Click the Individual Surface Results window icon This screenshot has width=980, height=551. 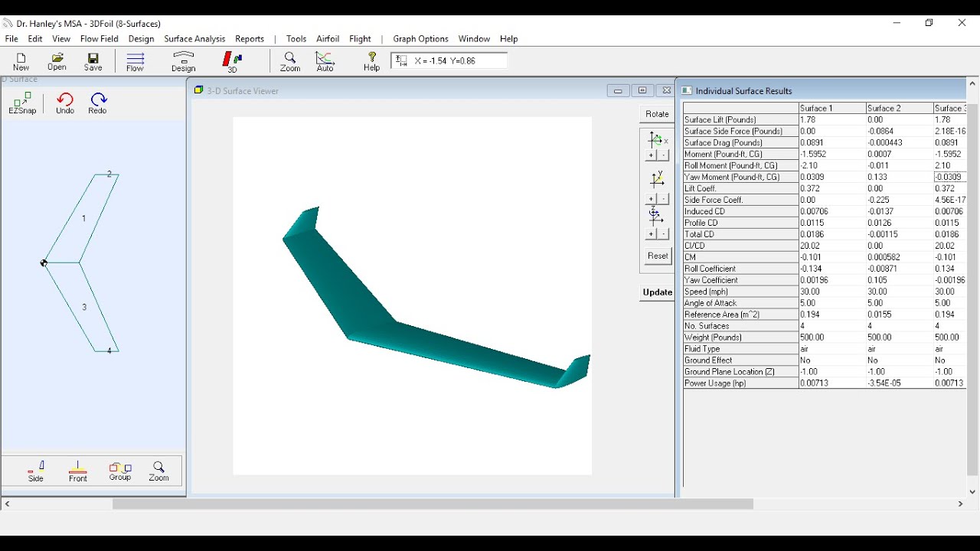click(x=688, y=90)
